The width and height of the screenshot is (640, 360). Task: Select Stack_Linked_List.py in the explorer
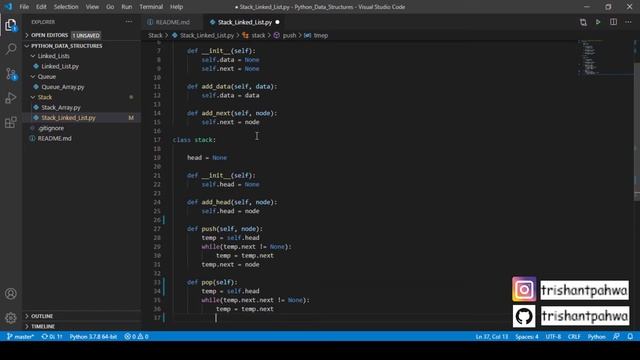coord(68,118)
